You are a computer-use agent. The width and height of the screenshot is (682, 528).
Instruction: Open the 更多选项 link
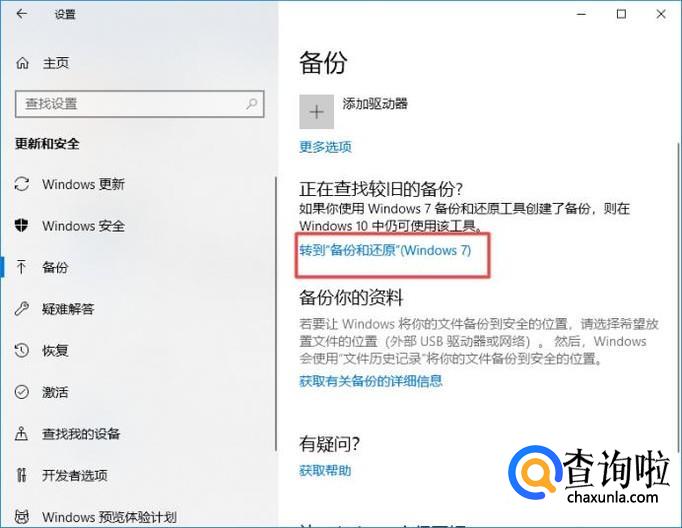pyautogui.click(x=325, y=147)
